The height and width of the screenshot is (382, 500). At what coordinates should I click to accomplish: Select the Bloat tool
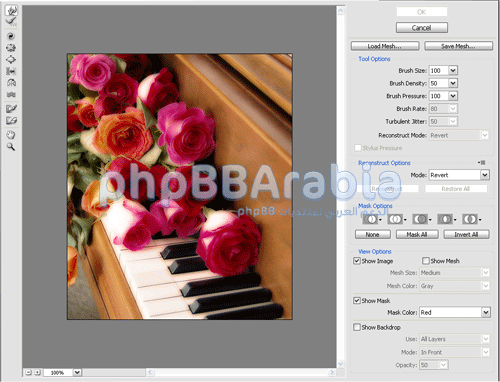[x=11, y=59]
